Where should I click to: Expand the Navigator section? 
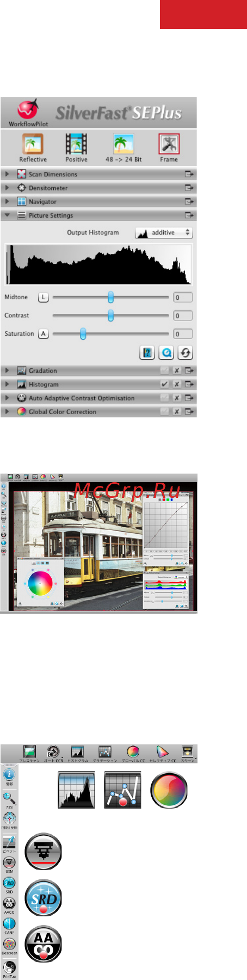point(7,201)
